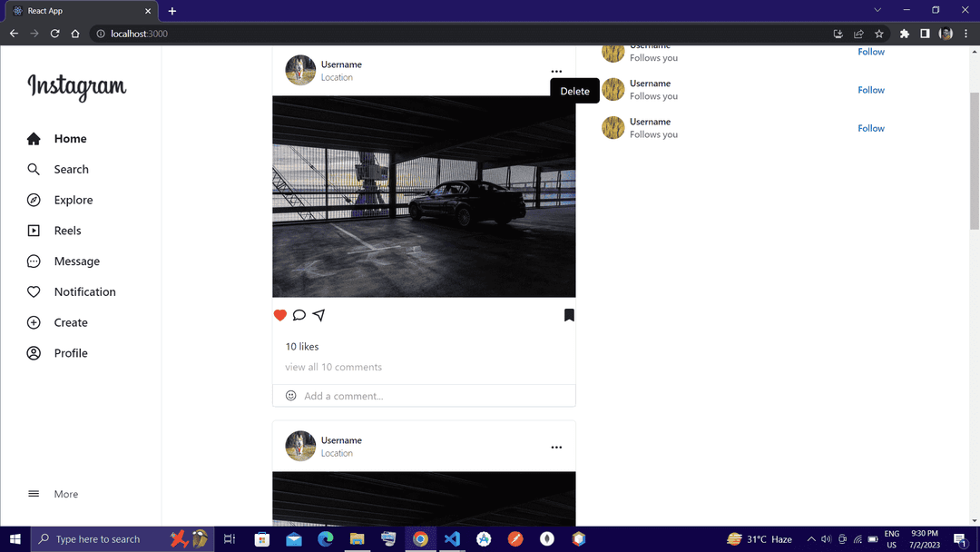The image size is (980, 552).
Task: Open the three-dot menu of the first post
Action: [x=556, y=71]
